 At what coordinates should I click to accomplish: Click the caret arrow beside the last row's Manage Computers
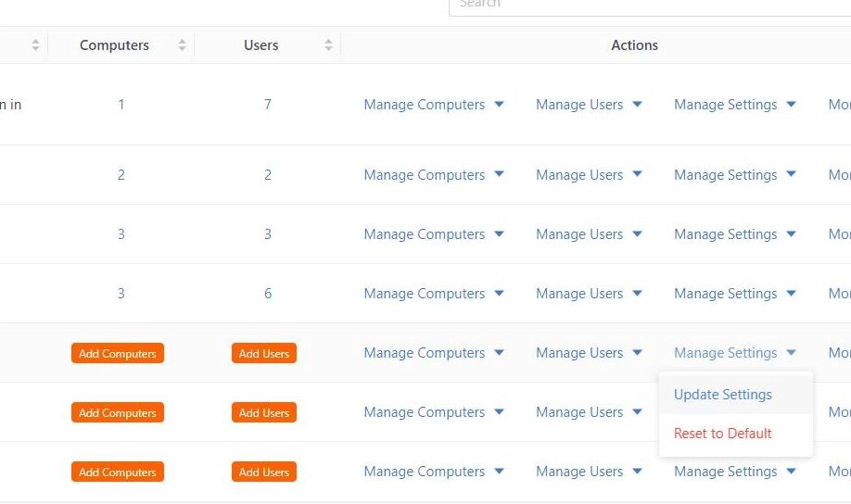[x=500, y=472]
